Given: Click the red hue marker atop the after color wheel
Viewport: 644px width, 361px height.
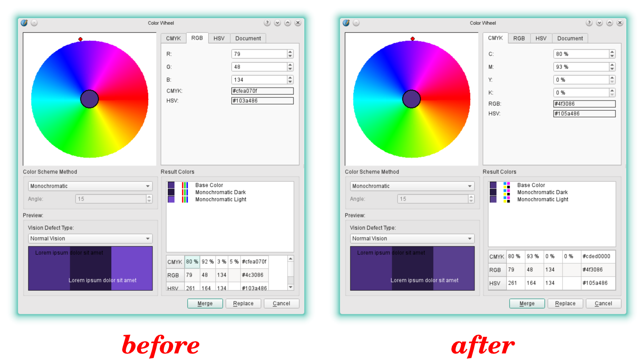Looking at the screenshot, I should coord(413,39).
